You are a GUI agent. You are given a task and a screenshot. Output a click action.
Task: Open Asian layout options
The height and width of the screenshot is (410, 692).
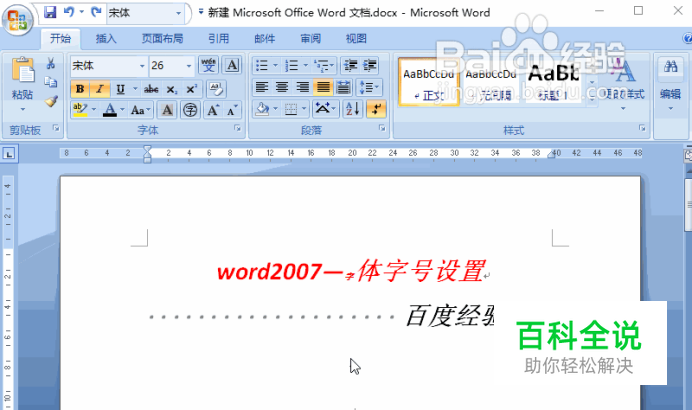(326, 109)
